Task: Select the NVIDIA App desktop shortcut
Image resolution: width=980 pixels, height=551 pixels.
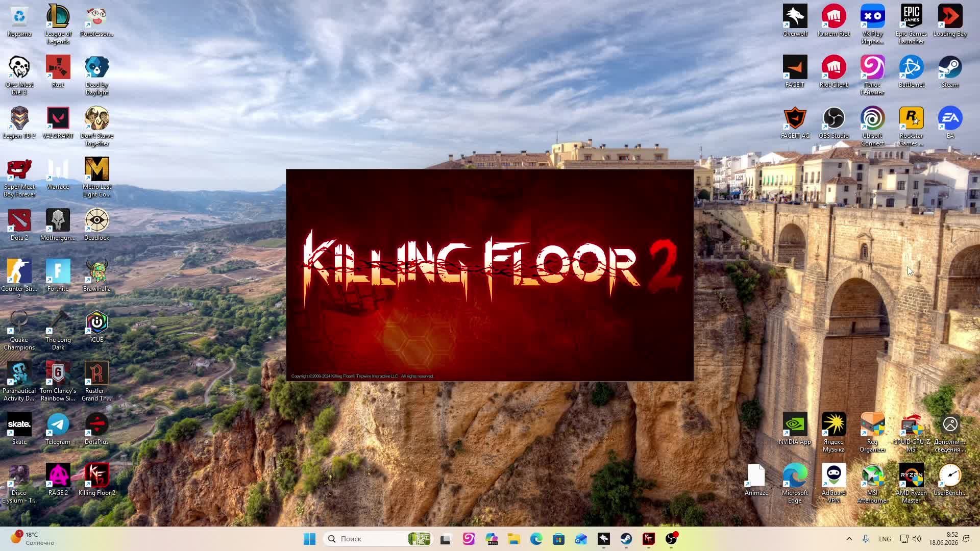Action: 795,429
